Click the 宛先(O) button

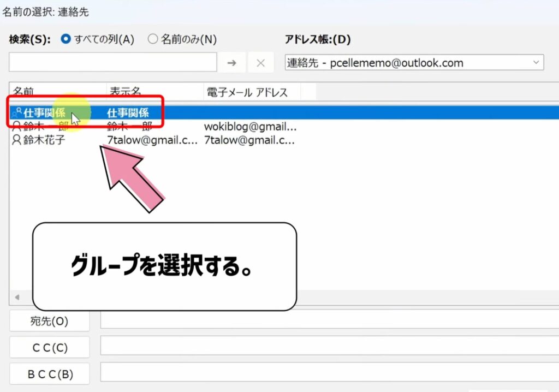49,321
